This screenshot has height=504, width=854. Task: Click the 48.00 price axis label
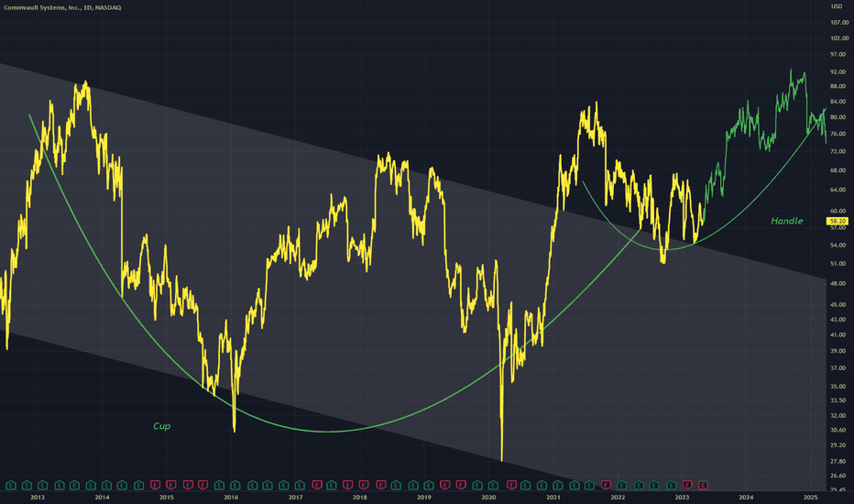(x=839, y=284)
